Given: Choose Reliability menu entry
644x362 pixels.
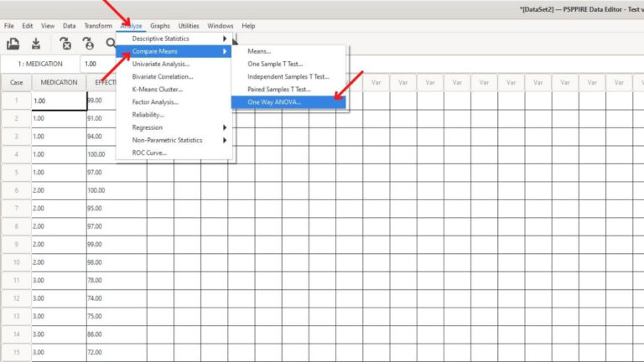Looking at the screenshot, I should coord(174,115).
